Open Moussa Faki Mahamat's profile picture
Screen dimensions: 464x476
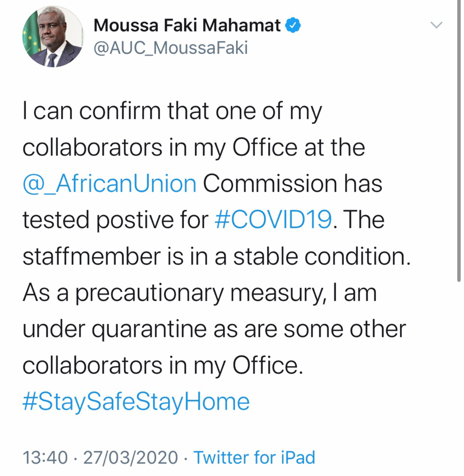(x=53, y=37)
